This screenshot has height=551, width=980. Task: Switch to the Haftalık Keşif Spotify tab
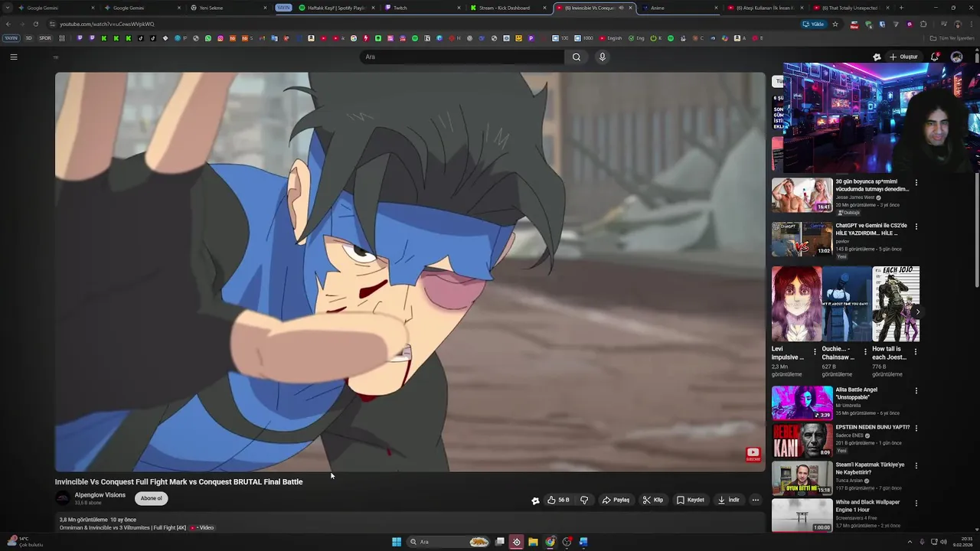(x=337, y=8)
